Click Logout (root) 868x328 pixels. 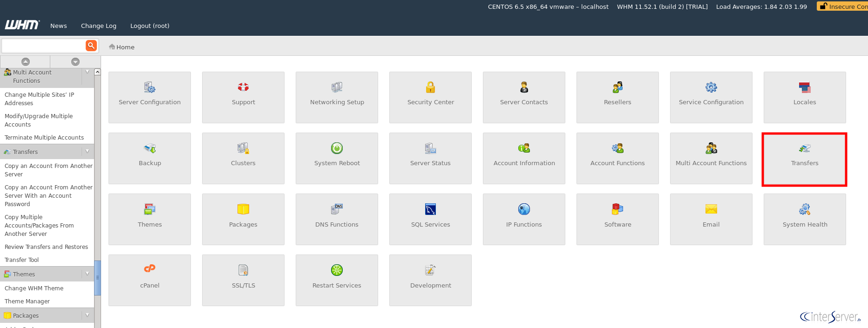(x=150, y=26)
